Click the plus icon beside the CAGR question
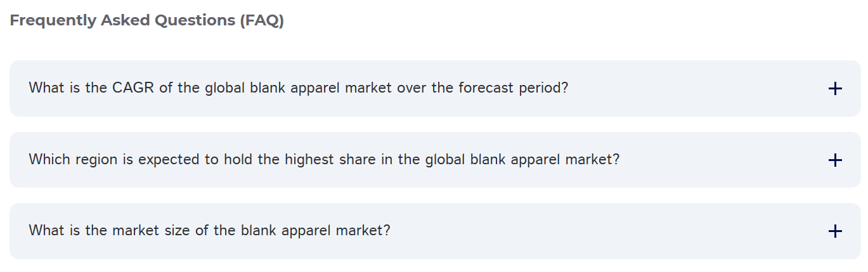Screen dimensions: 868x272 [x=835, y=89]
